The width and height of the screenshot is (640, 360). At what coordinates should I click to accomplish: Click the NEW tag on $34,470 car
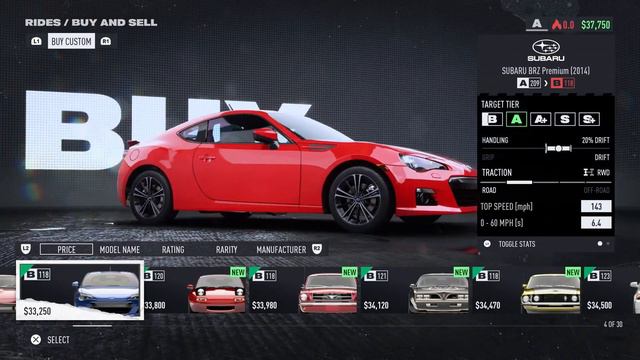click(x=573, y=272)
